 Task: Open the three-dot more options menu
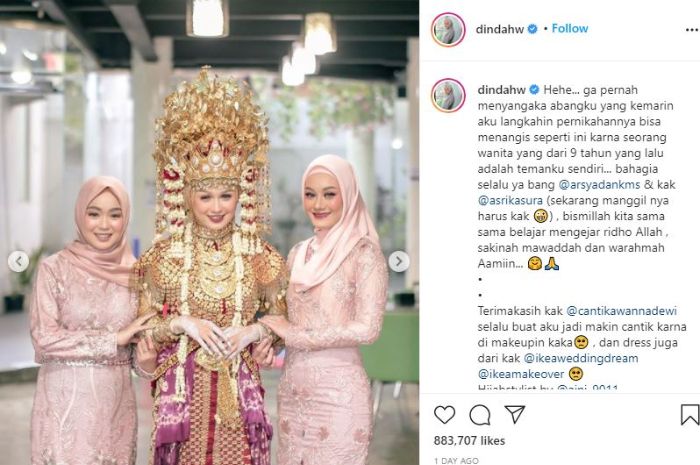tap(692, 30)
